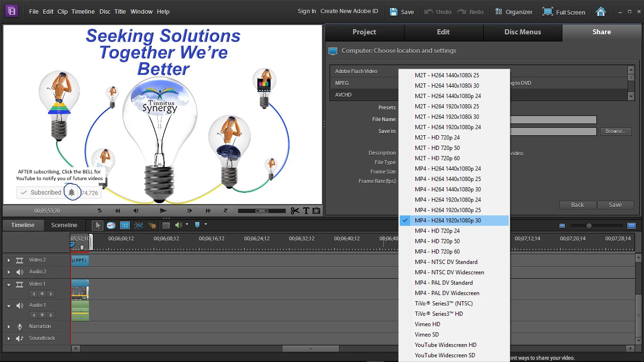This screenshot has height=362, width=644.
Task: Click the Browse... button
Action: (615, 132)
